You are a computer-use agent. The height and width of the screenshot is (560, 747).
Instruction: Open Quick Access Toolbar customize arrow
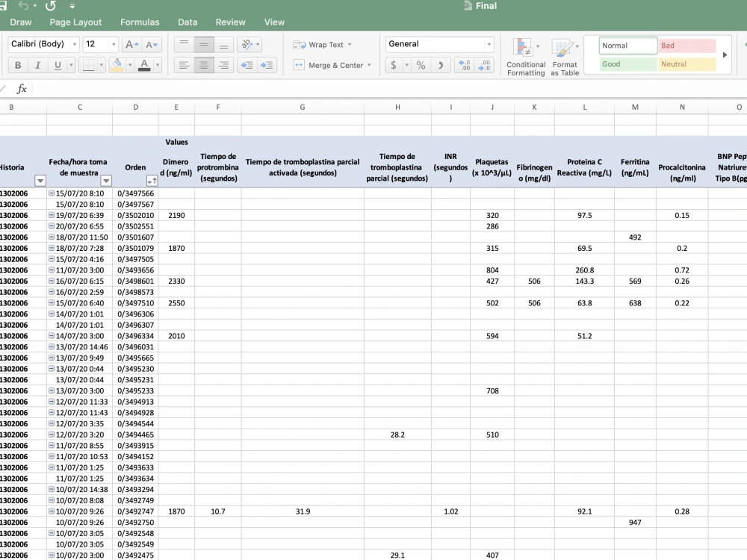pyautogui.click(x=72, y=6)
